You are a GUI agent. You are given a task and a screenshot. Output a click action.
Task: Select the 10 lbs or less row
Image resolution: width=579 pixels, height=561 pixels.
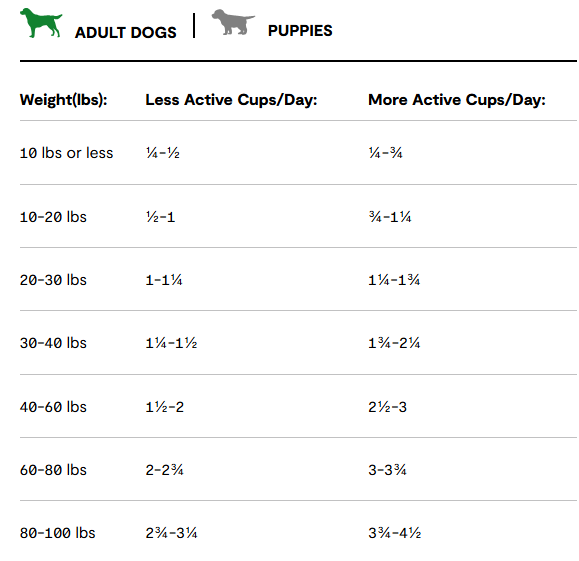pyautogui.click(x=298, y=153)
